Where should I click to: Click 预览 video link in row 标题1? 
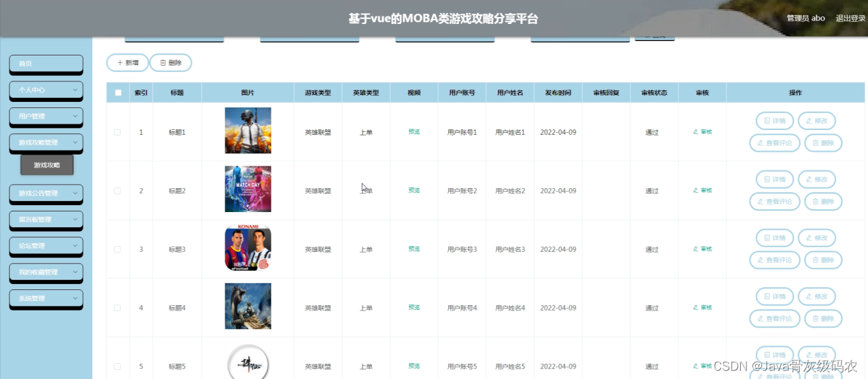[414, 131]
